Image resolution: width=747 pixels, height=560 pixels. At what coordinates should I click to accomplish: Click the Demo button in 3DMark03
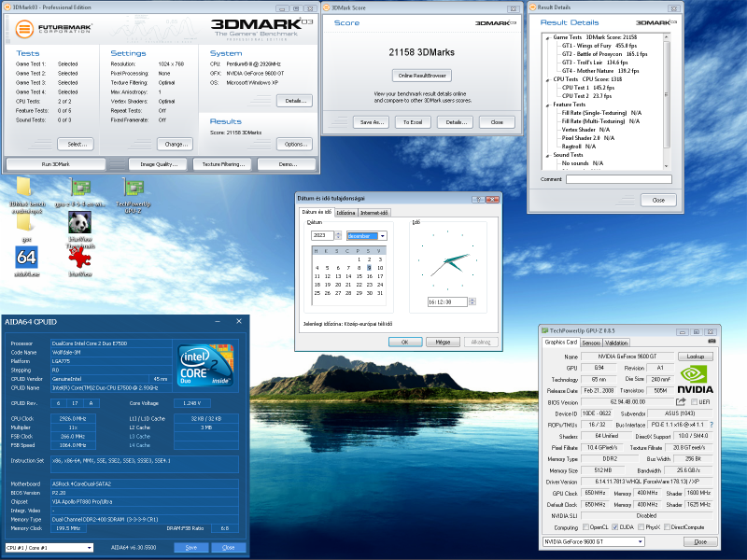click(x=288, y=164)
